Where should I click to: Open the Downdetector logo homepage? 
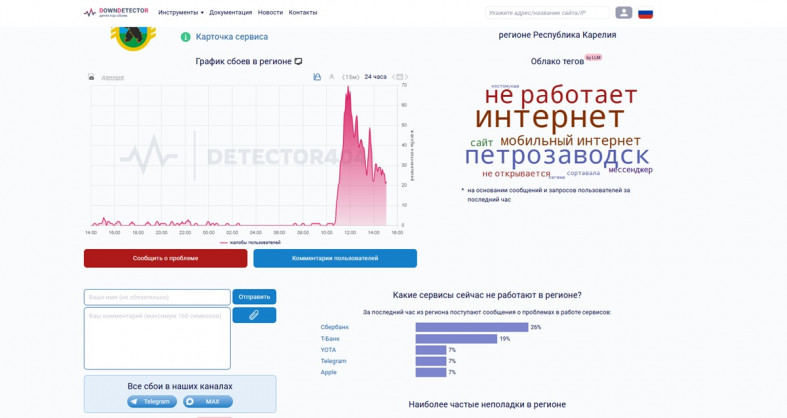pyautogui.click(x=116, y=12)
